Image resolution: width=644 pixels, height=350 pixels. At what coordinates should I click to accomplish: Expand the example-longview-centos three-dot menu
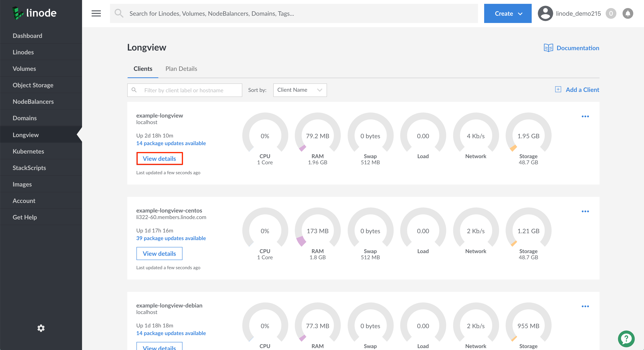[x=585, y=211]
